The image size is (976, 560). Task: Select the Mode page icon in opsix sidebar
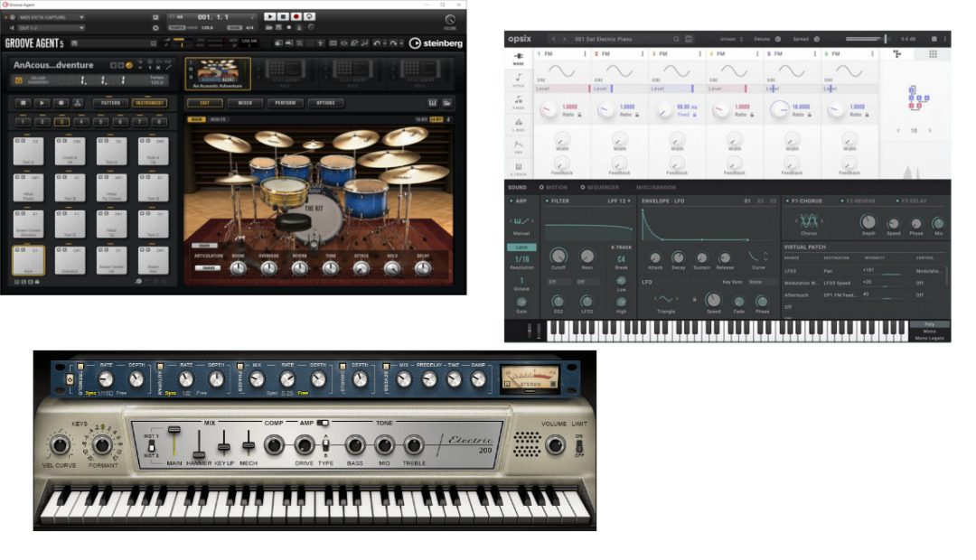pyautogui.click(x=519, y=59)
